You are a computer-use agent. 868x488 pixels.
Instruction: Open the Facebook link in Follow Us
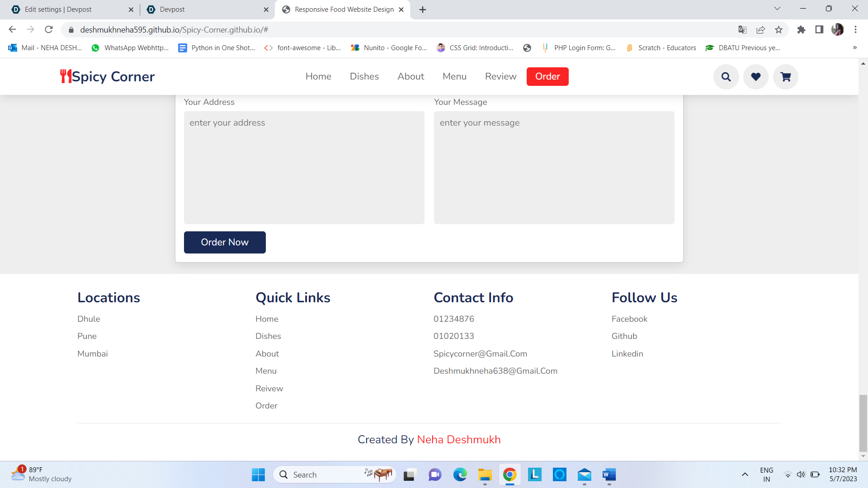click(x=629, y=319)
